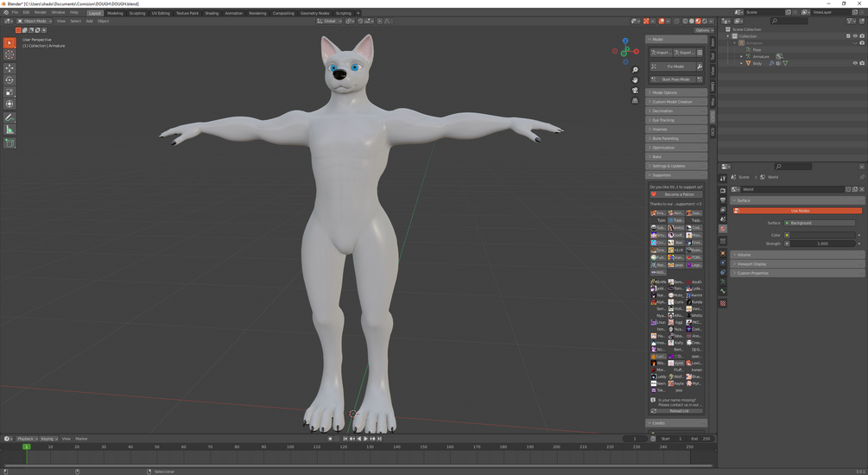The width and height of the screenshot is (868, 475).
Task: Open the viewport Options dropdown
Action: [704, 30]
